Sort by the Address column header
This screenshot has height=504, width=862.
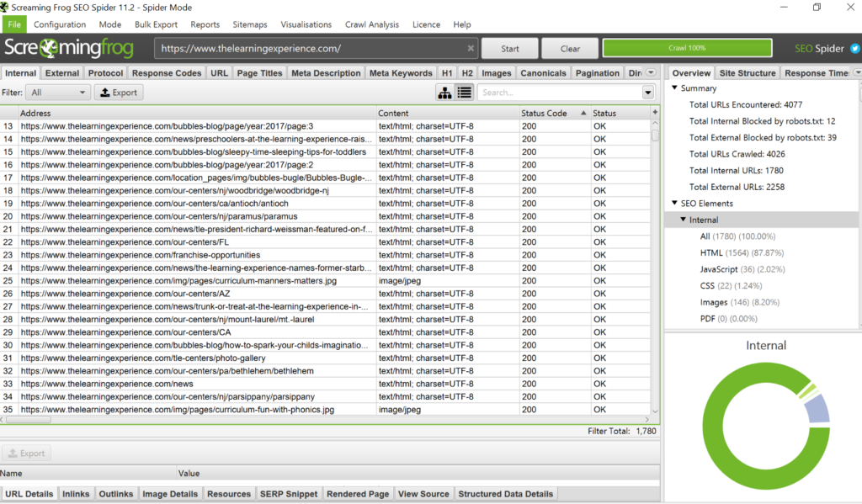click(x=197, y=113)
